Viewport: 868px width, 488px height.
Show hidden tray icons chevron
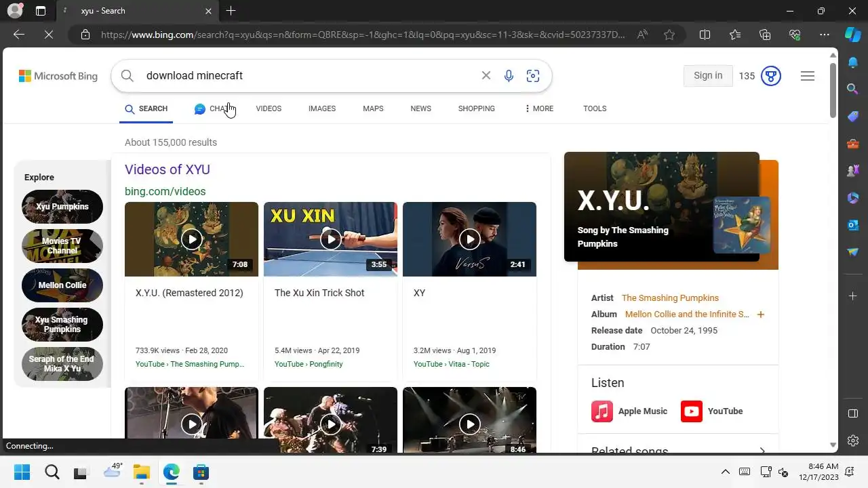[725, 472]
